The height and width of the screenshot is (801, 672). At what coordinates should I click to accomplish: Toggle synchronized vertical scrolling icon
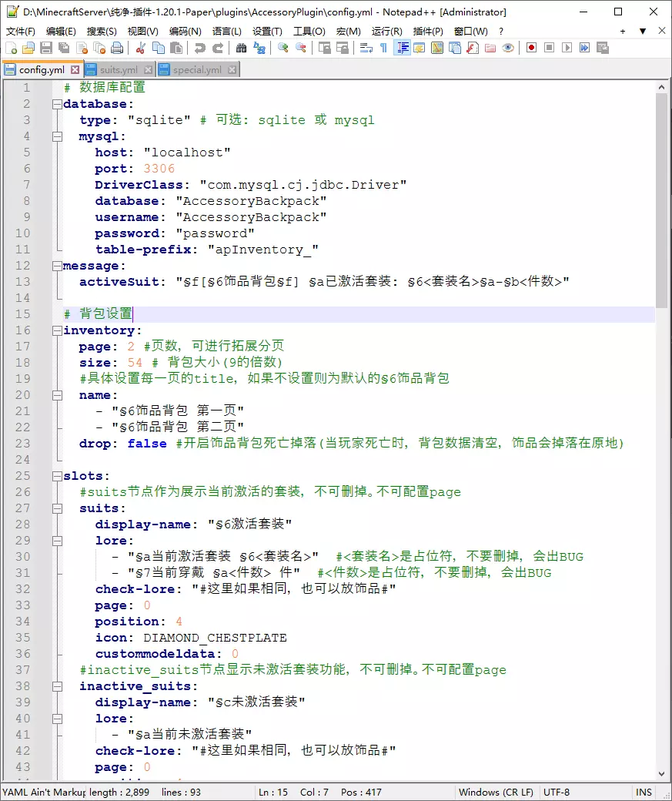[325, 48]
